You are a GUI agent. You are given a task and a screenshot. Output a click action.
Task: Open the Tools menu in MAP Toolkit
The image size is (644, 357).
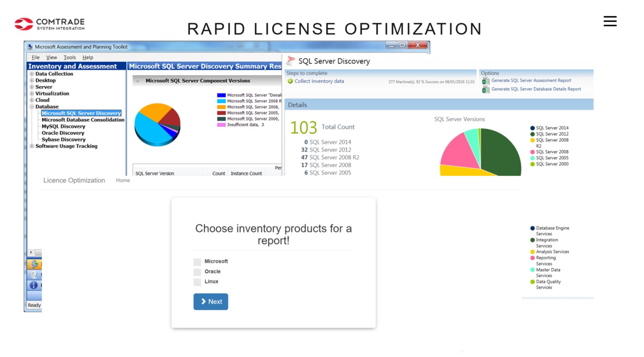pyautogui.click(x=70, y=58)
